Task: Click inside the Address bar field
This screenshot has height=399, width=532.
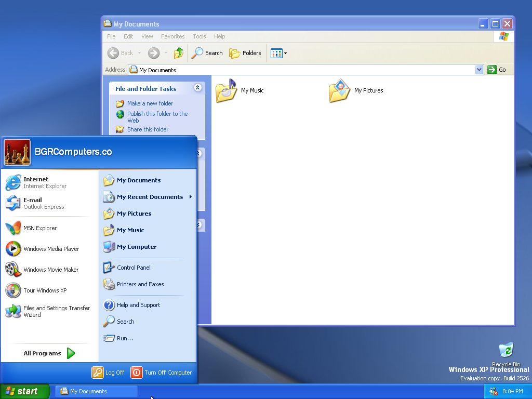Action: coord(301,70)
